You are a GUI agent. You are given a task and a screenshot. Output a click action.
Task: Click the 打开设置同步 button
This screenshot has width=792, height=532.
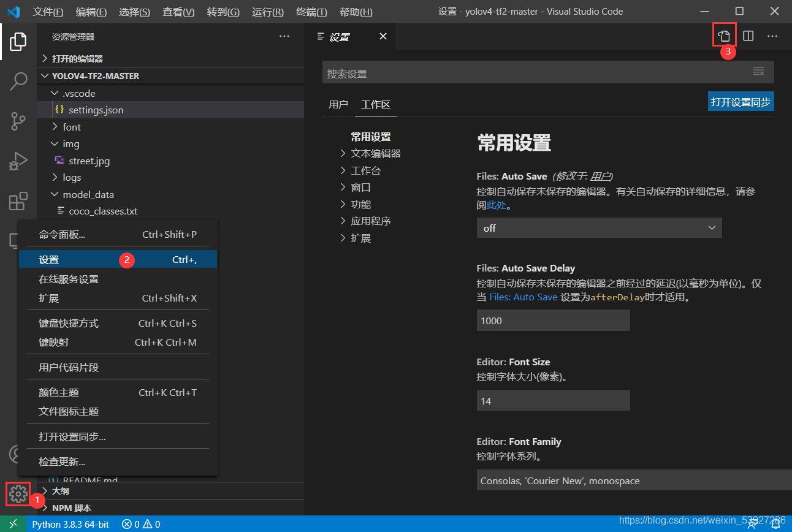741,102
